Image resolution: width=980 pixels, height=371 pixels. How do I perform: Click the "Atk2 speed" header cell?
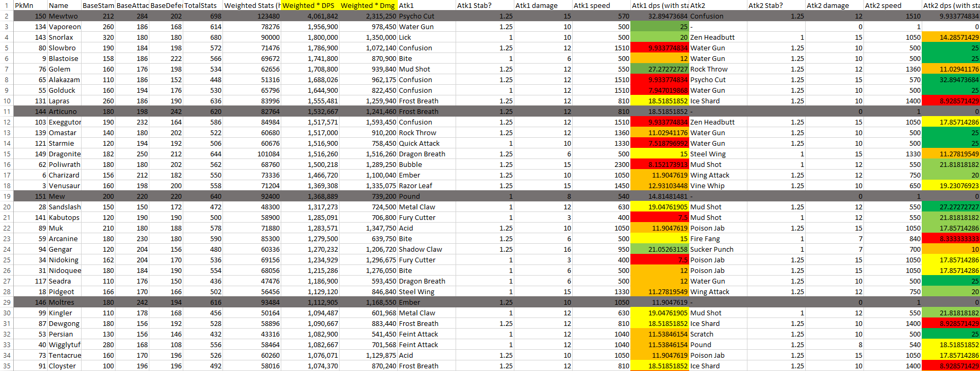pos(893,5)
